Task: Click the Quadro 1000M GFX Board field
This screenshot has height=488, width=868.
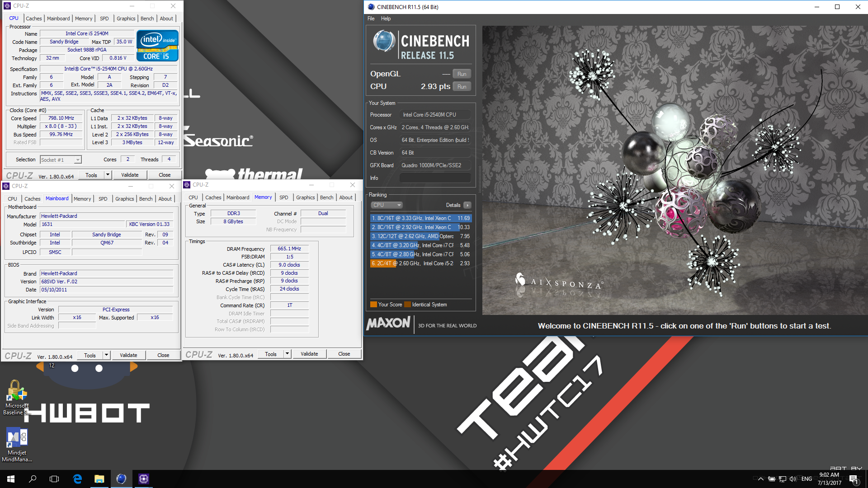Action: pyautogui.click(x=434, y=165)
